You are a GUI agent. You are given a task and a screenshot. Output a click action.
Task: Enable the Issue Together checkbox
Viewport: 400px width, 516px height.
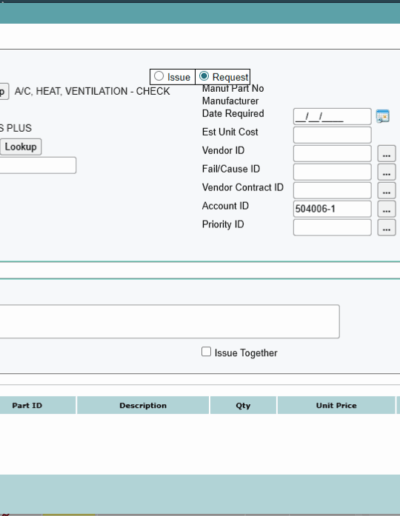coord(206,352)
